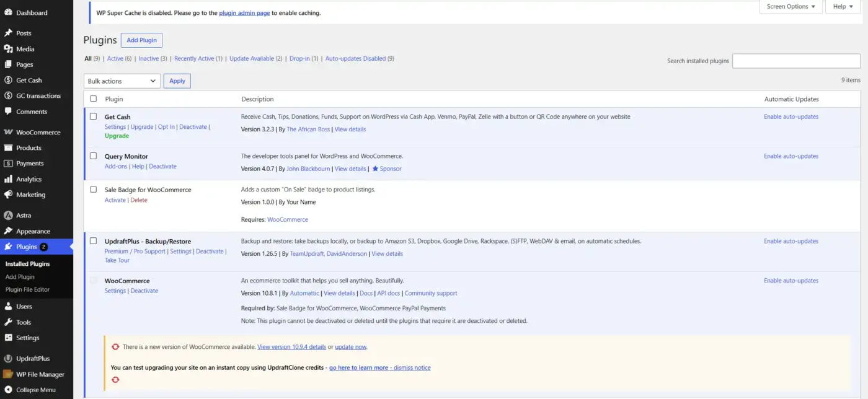Click the Tools wrench icon
Viewport: 868px width, 399px height.
tap(8, 322)
